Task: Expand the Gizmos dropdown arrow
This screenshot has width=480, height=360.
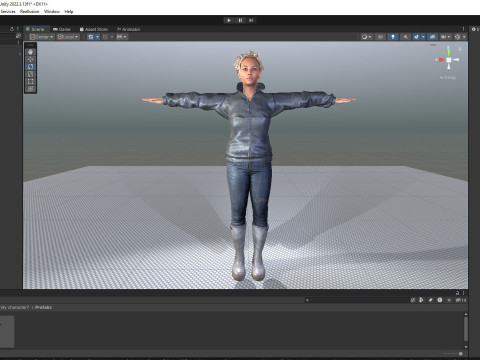Action: (x=464, y=37)
